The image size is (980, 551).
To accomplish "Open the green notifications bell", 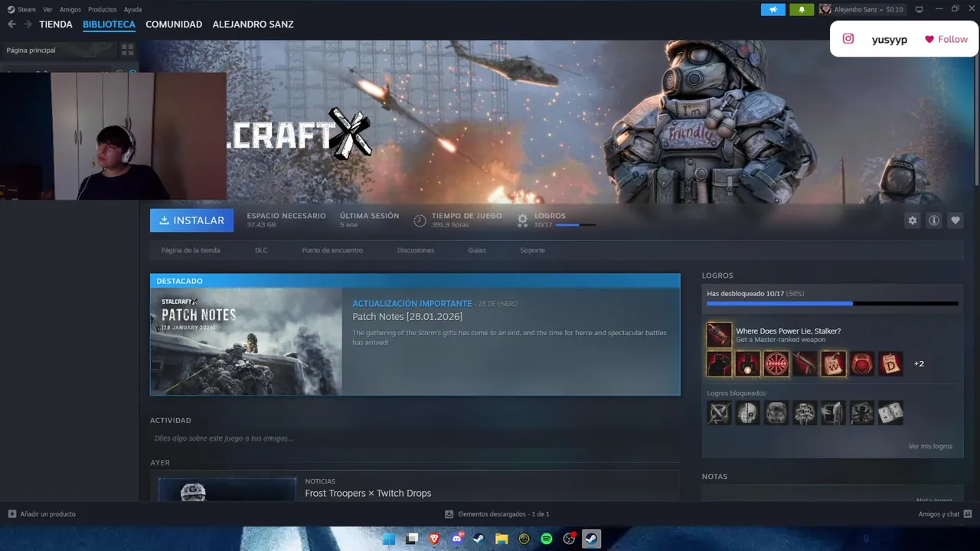I will pos(802,9).
